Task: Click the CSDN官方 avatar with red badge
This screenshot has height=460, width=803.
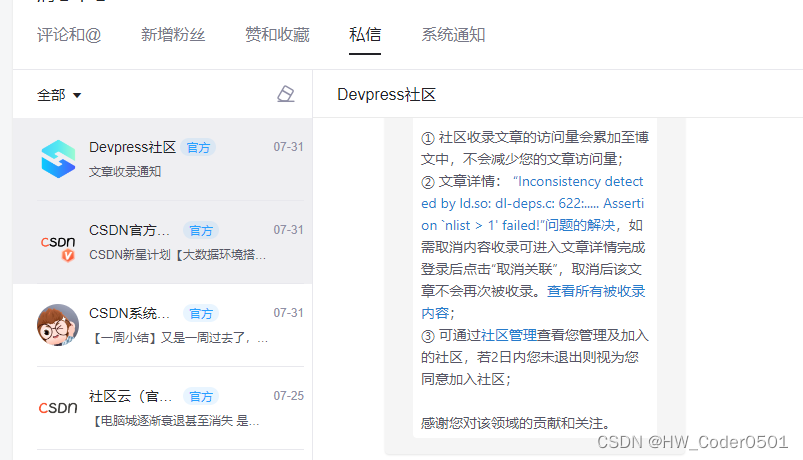Action: tap(58, 247)
